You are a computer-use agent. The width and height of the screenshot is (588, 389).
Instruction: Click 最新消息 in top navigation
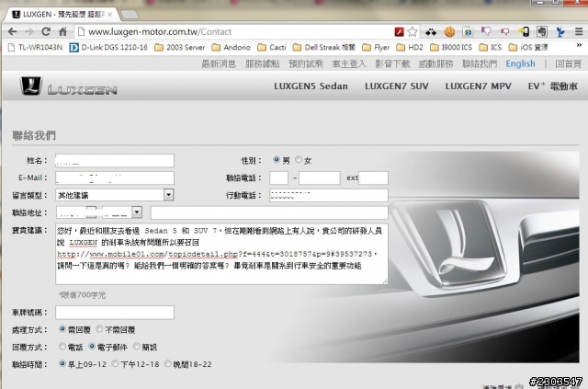click(x=219, y=63)
